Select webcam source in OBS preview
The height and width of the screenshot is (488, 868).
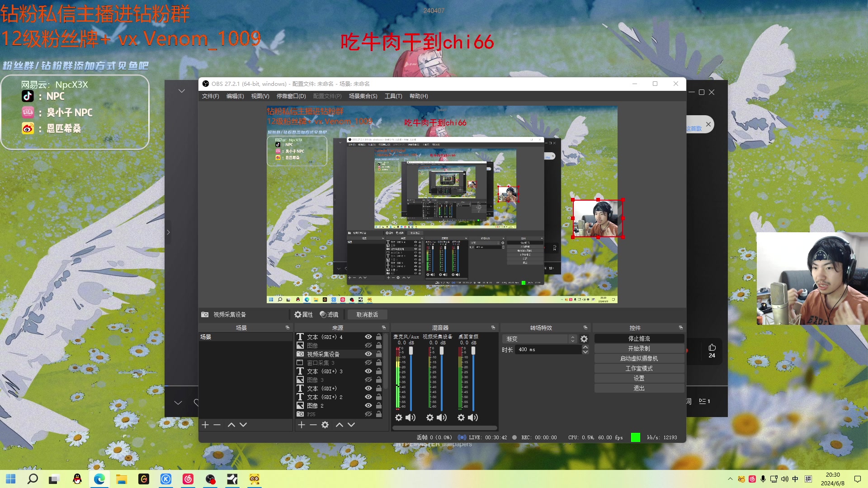(598, 218)
